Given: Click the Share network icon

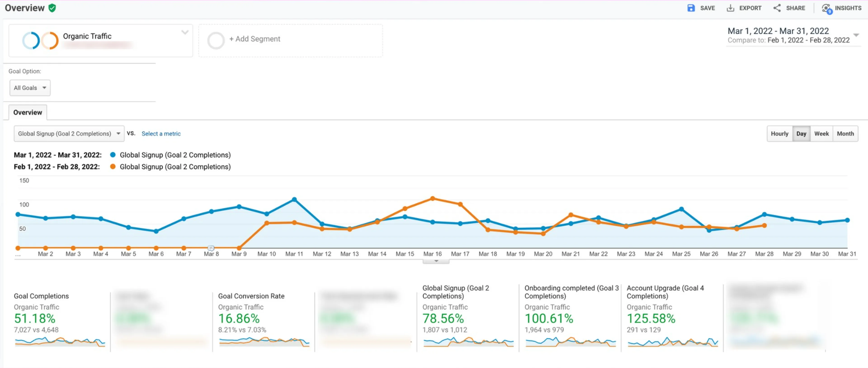Looking at the screenshot, I should (777, 8).
